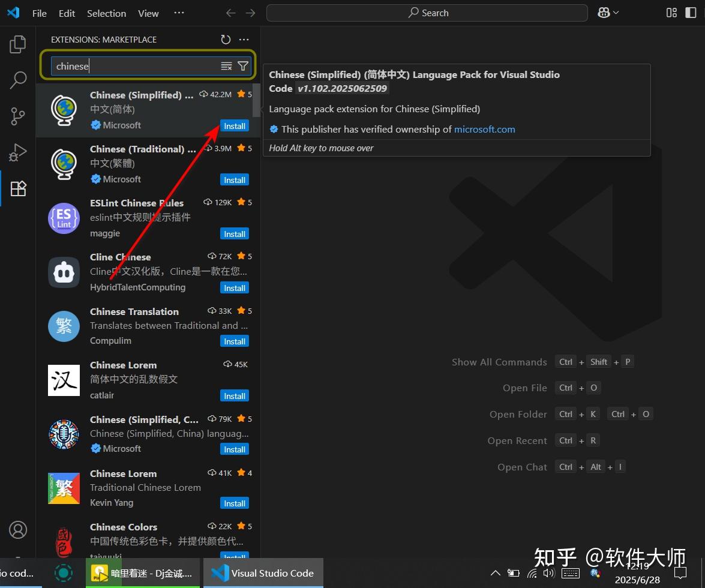Select the Search icon in the activity bar
The width and height of the screenshot is (705, 588).
tap(17, 80)
